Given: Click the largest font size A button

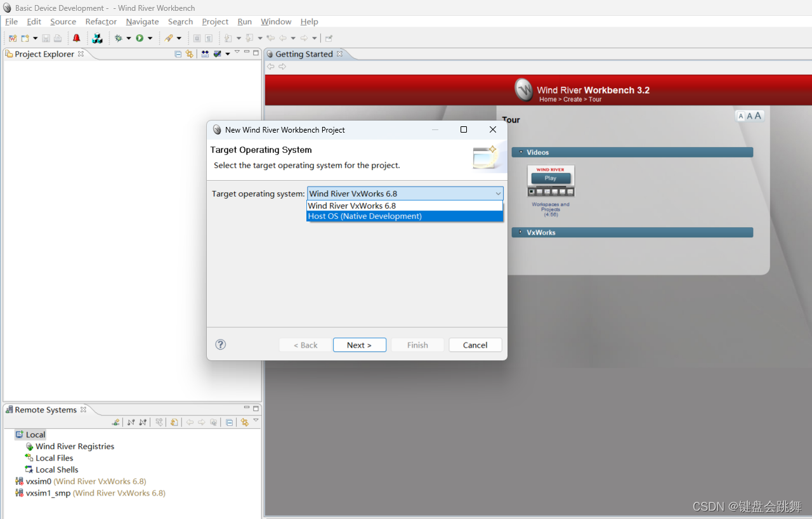Looking at the screenshot, I should tap(758, 115).
